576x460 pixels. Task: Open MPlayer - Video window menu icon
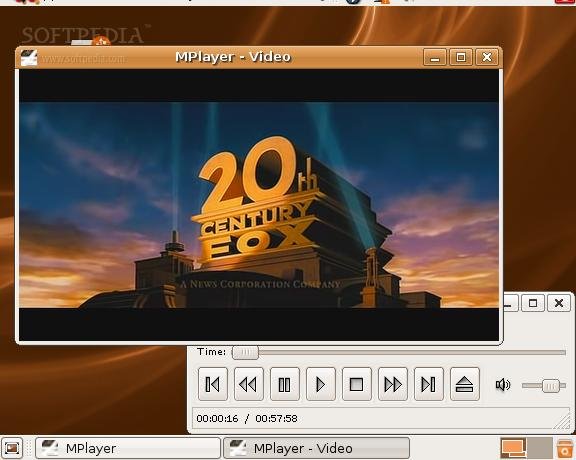click(x=29, y=58)
